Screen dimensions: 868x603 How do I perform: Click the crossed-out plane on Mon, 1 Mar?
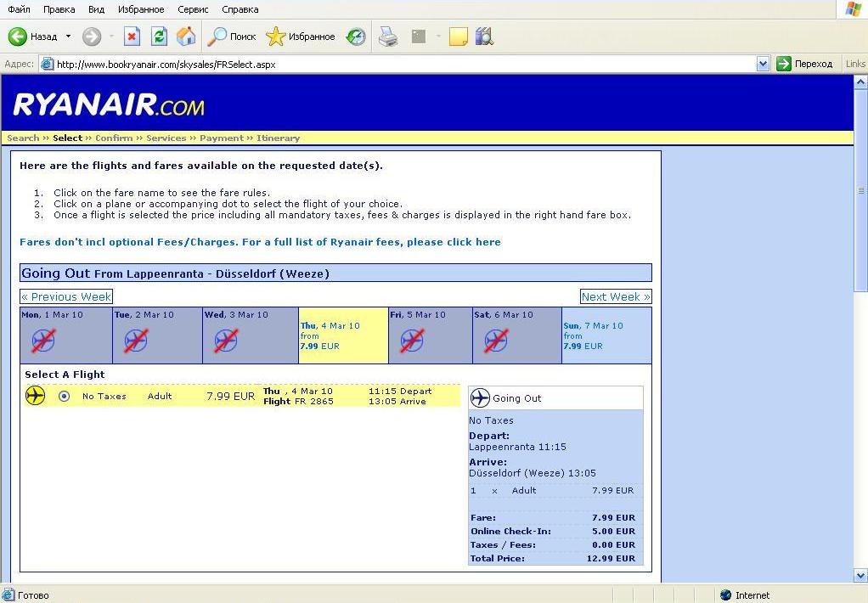pyautogui.click(x=43, y=341)
